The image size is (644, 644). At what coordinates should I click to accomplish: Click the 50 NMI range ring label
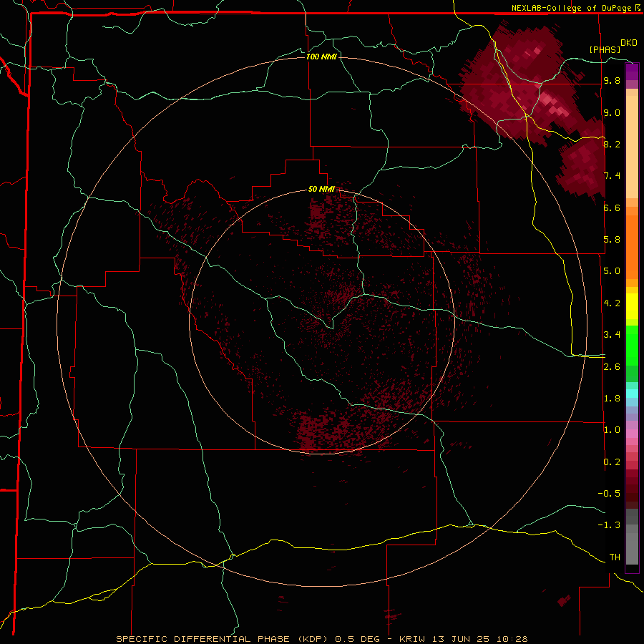[x=321, y=189]
